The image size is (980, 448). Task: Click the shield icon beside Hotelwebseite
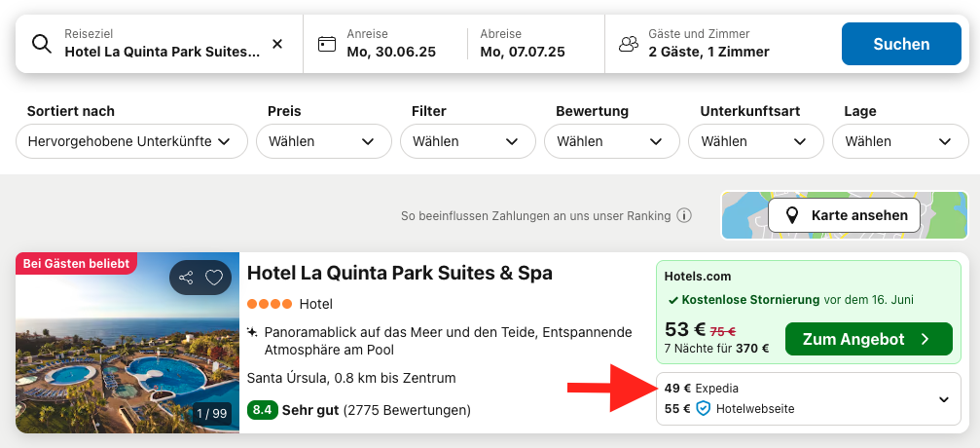tap(703, 409)
